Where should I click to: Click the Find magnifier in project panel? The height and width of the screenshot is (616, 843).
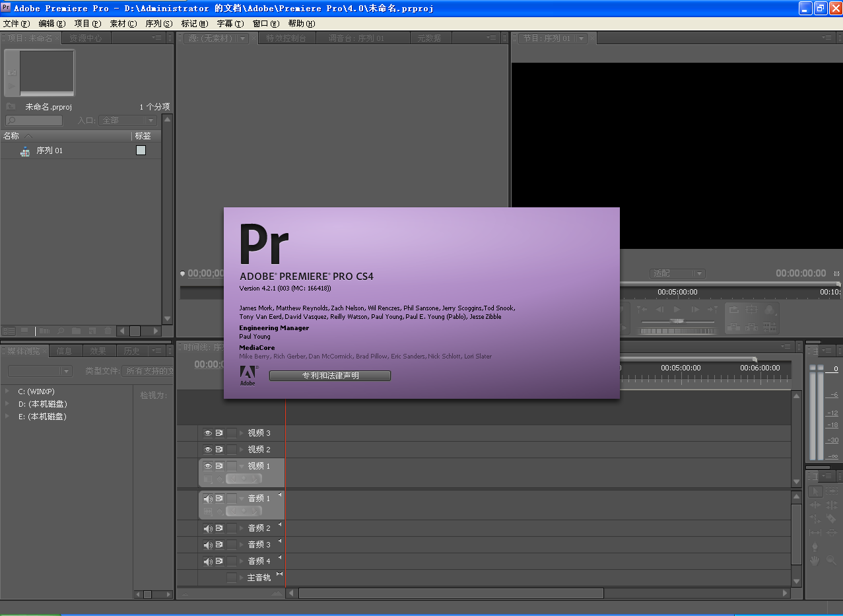click(61, 331)
